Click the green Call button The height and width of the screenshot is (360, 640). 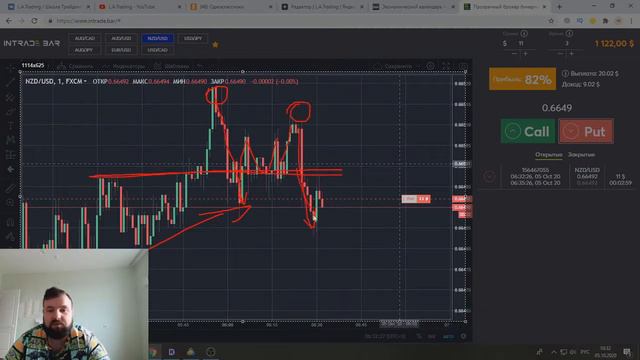(x=527, y=131)
